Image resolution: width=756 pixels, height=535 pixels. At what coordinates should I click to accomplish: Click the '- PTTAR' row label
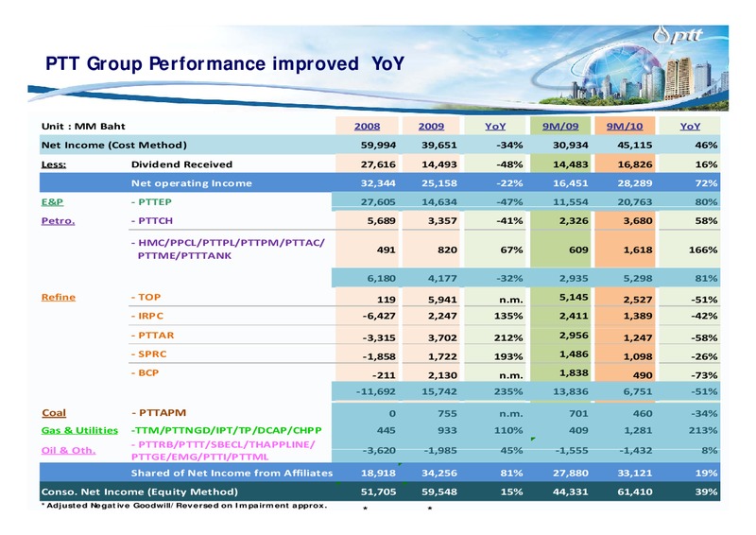[x=152, y=336]
